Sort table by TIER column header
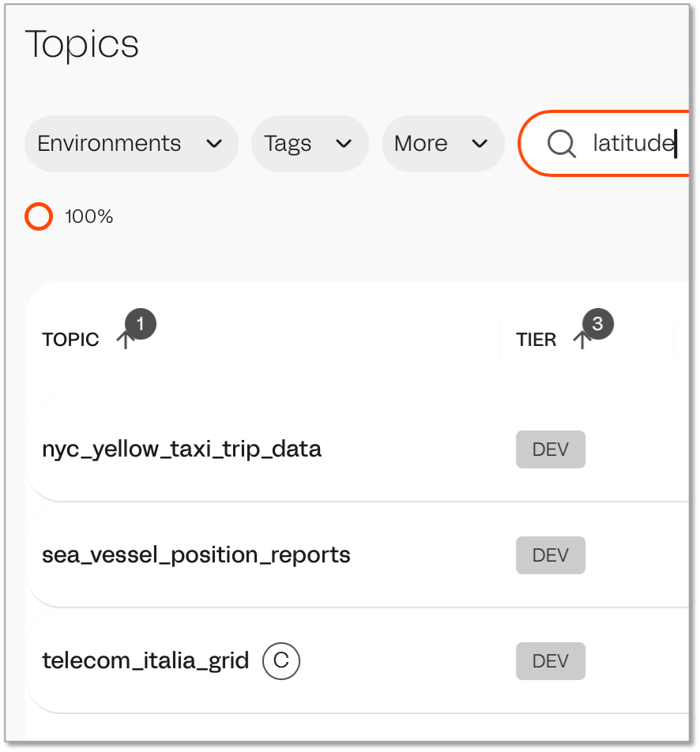Viewport: 700px width, 752px height. (x=536, y=340)
